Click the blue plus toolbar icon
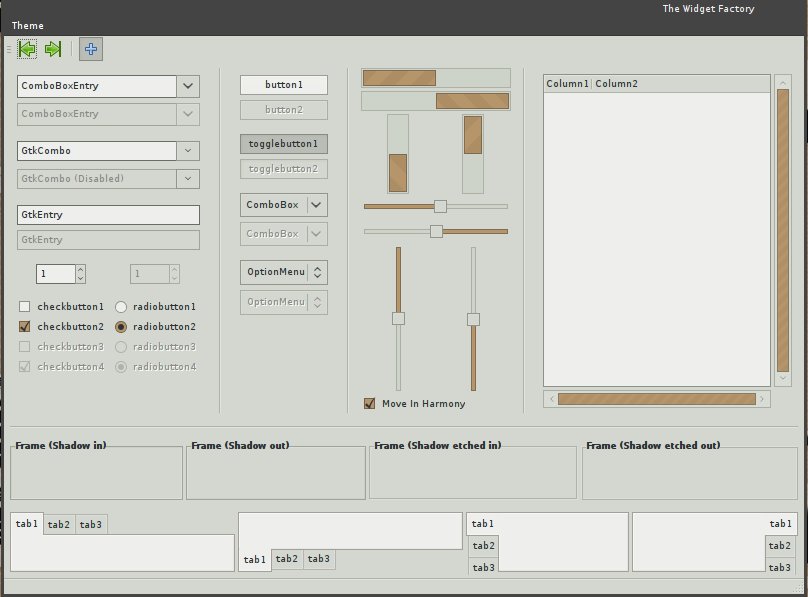 click(x=91, y=49)
